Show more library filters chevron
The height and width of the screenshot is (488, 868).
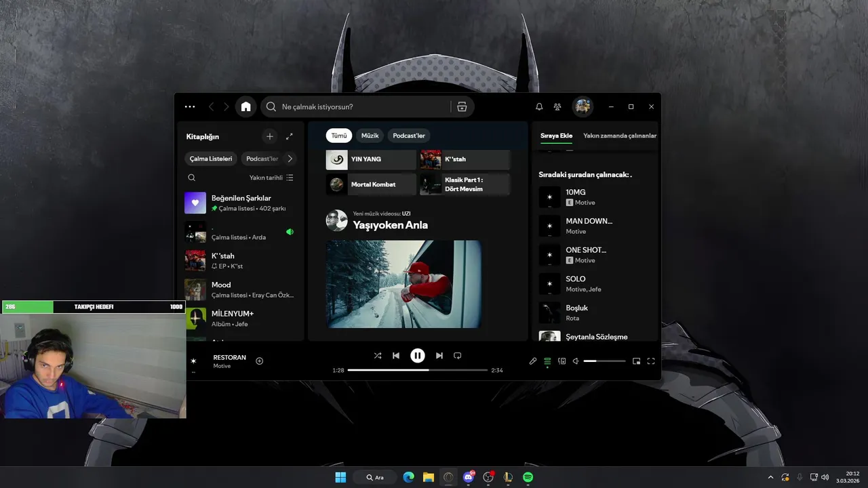290,159
